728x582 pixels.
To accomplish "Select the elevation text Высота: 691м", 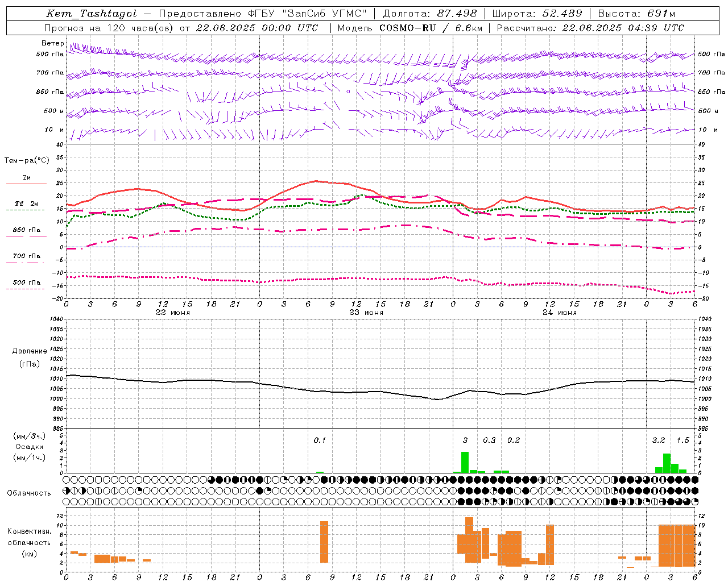I will [x=636, y=14].
